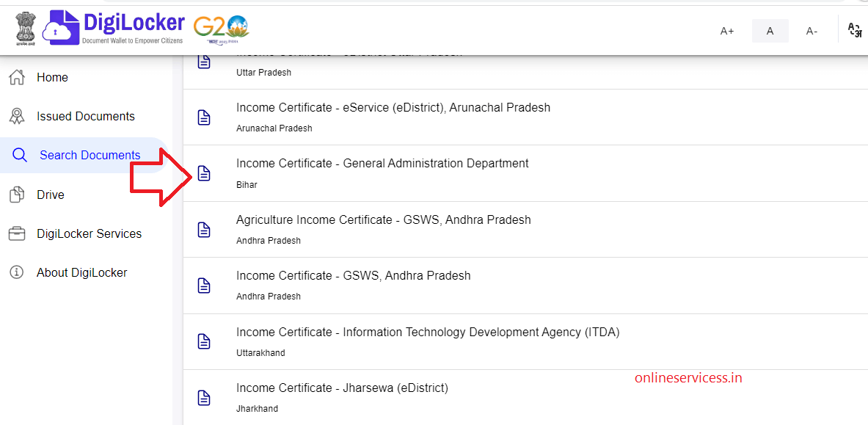The image size is (868, 425).
Task: Select Income Certificate - ITDA, Uttarakhand entry
Action: pos(428,332)
